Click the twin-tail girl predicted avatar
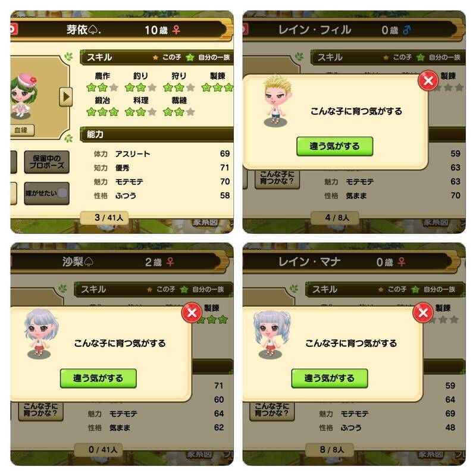Image resolution: width=476 pixels, height=476 pixels. coord(271,334)
